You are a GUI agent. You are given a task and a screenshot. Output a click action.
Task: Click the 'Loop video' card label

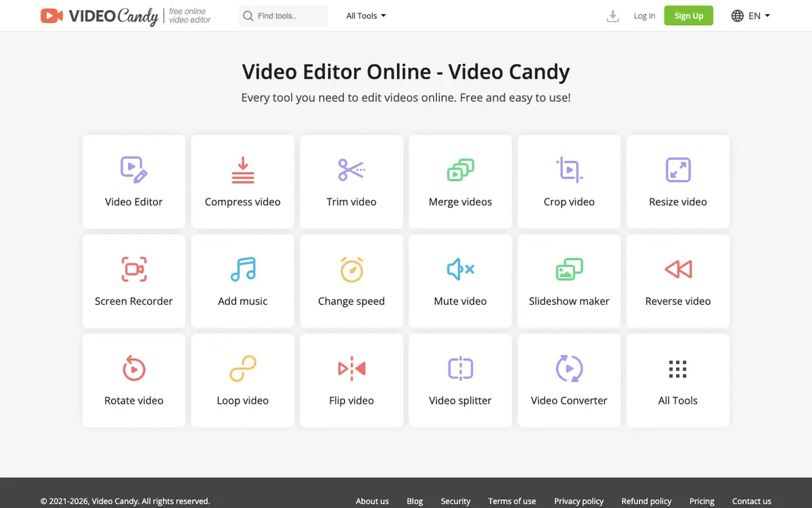[x=243, y=401]
